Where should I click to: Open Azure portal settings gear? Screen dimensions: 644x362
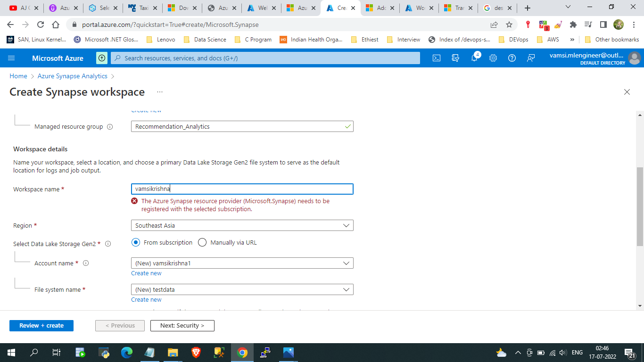493,58
